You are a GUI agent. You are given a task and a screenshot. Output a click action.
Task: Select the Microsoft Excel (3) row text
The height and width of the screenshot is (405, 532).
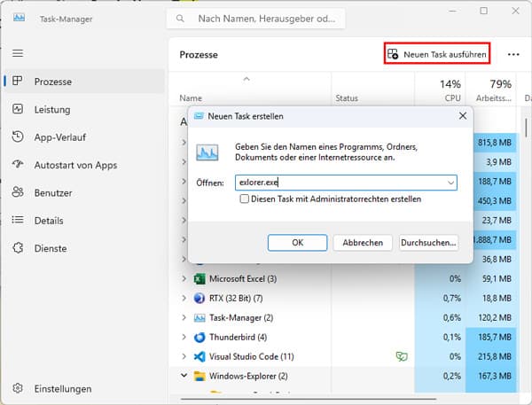pos(243,279)
